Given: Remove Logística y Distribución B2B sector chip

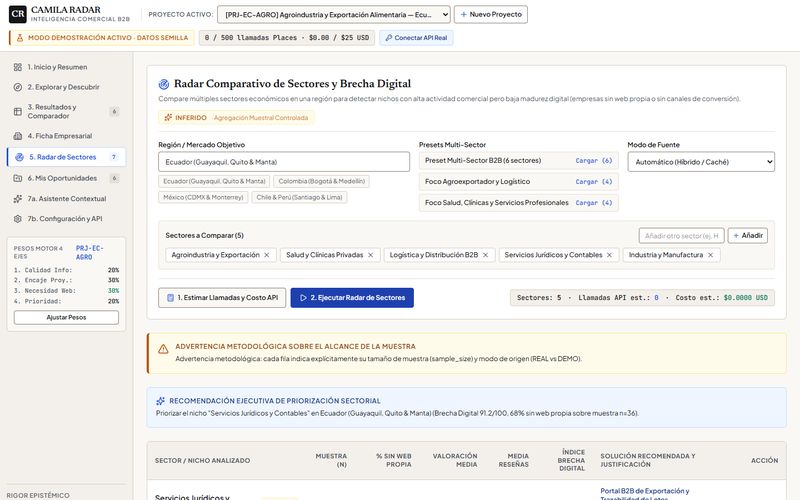Looking at the screenshot, I should tap(485, 255).
